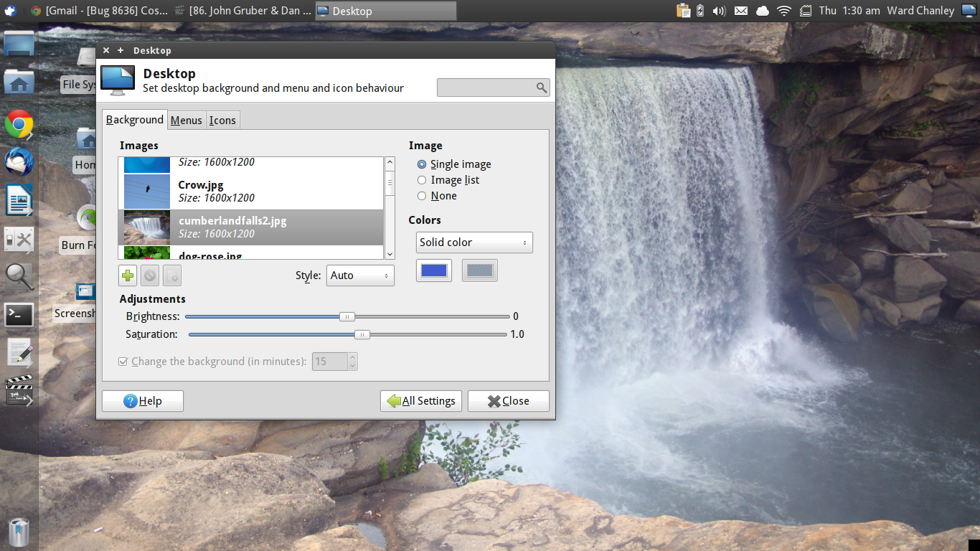The width and height of the screenshot is (980, 551).
Task: Select the Crow.jpg image in list
Action: tap(251, 192)
